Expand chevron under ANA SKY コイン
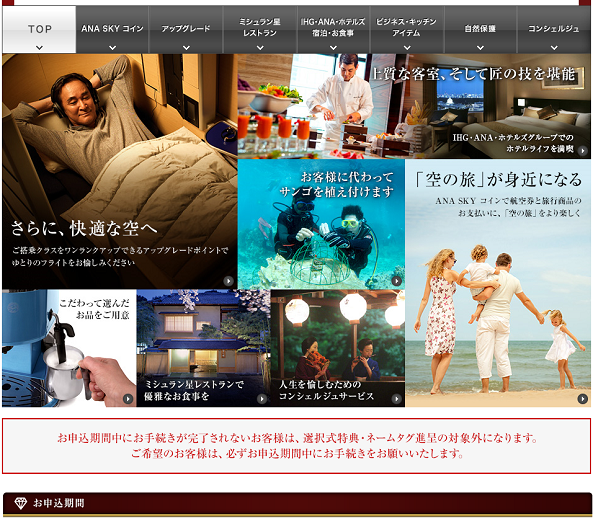This screenshot has height=526, width=593. pos(112,48)
